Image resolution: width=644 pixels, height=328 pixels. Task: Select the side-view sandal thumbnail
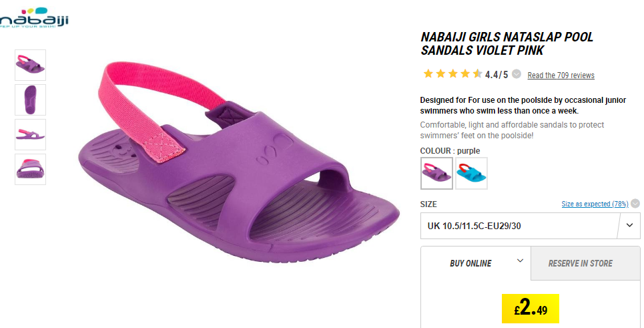point(31,134)
